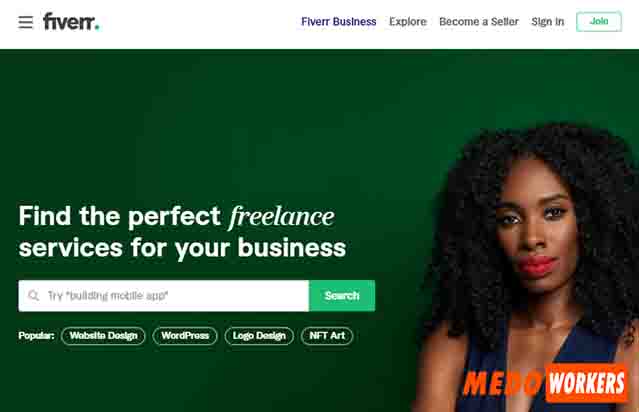Screen dimensions: 639x412
Task: Go to Explore in the top navigation
Action: (x=408, y=22)
